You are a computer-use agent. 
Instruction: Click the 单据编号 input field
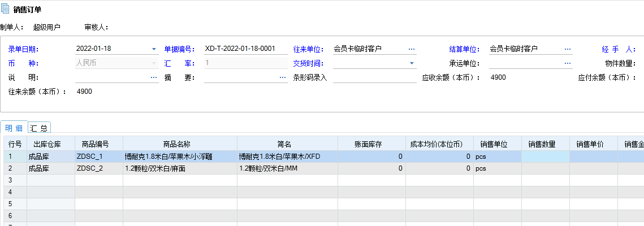click(x=245, y=49)
